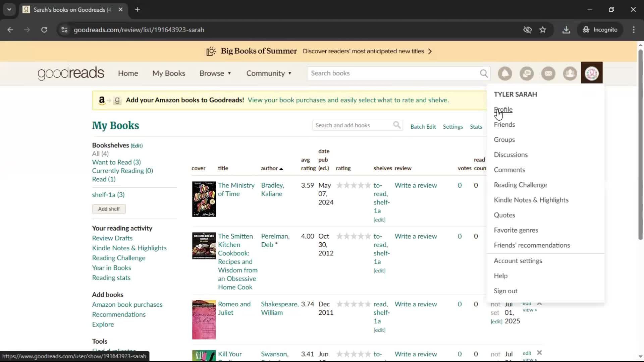Open the Stats link
This screenshot has width=644, height=362.
(476, 126)
